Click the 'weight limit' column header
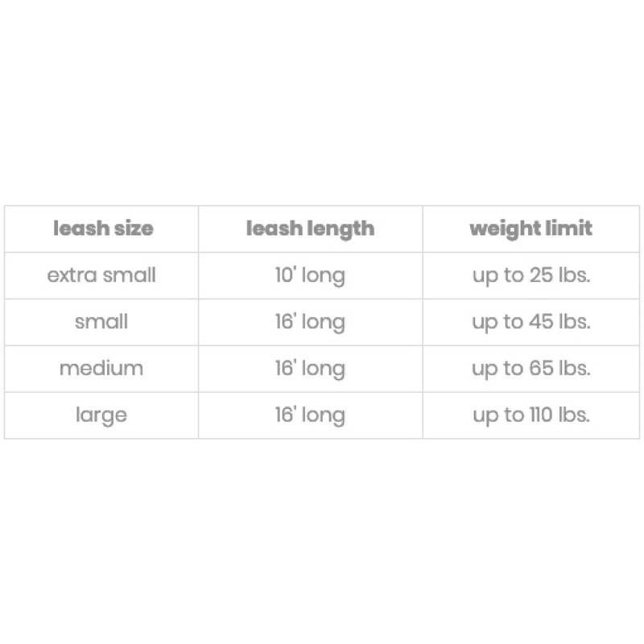644x644 pixels. click(530, 228)
